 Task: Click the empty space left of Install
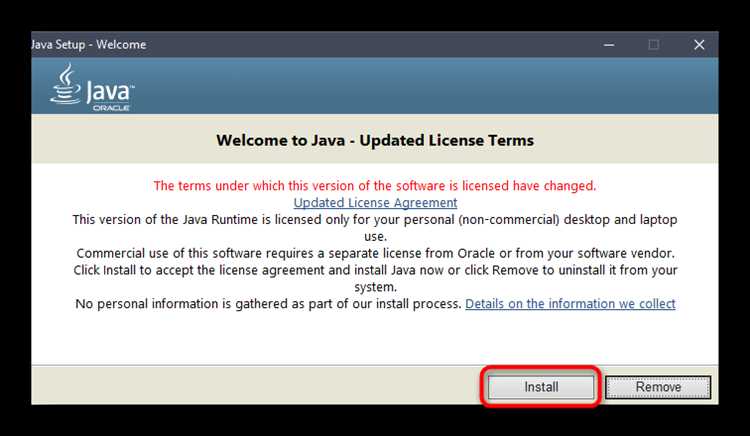(250, 386)
